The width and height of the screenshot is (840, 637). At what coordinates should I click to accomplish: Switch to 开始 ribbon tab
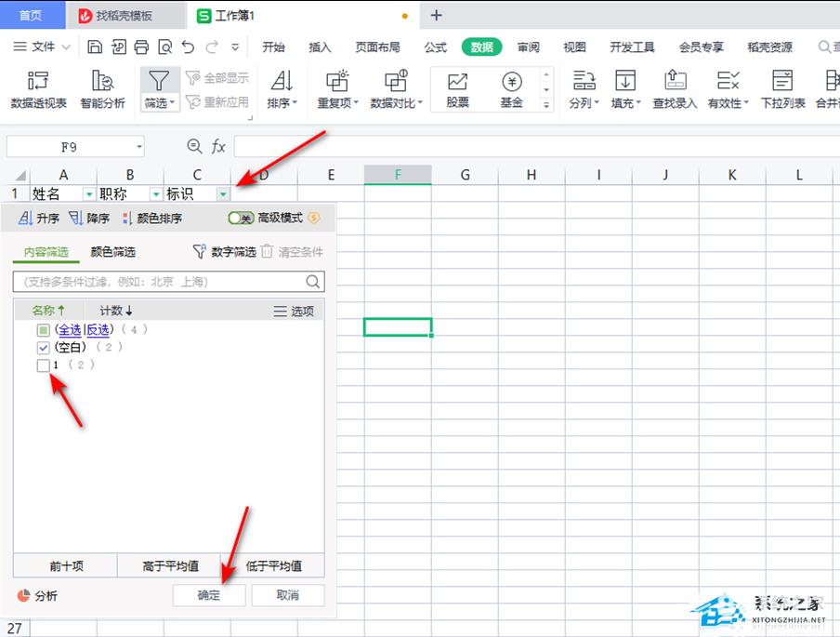[273, 47]
